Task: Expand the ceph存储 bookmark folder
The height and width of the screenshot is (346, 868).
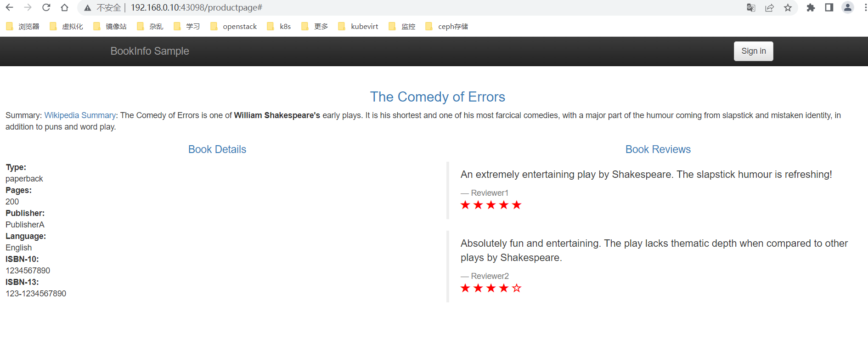Action: 447,26
